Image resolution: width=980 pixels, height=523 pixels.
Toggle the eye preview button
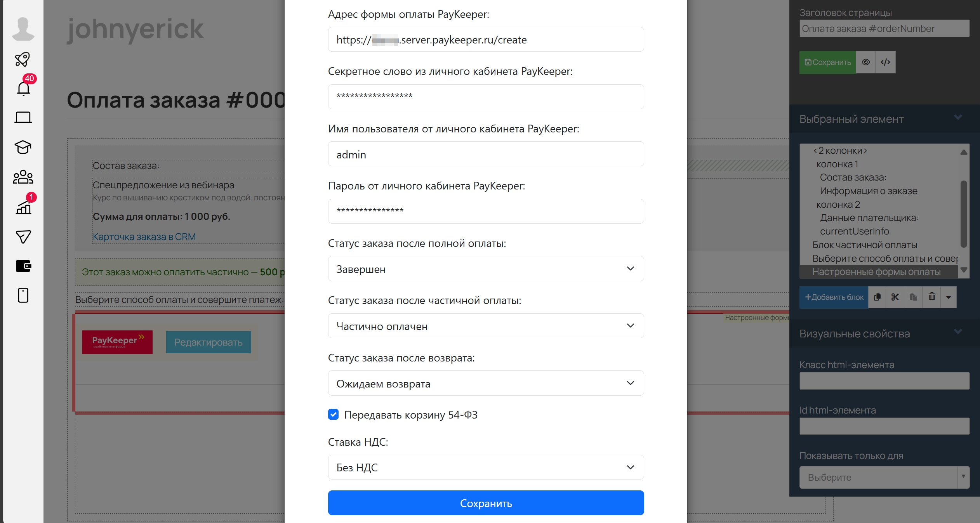pyautogui.click(x=865, y=62)
